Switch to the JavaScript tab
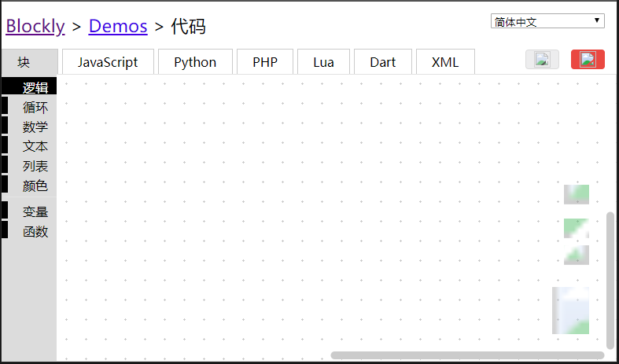This screenshot has height=364, width=619. (x=108, y=62)
